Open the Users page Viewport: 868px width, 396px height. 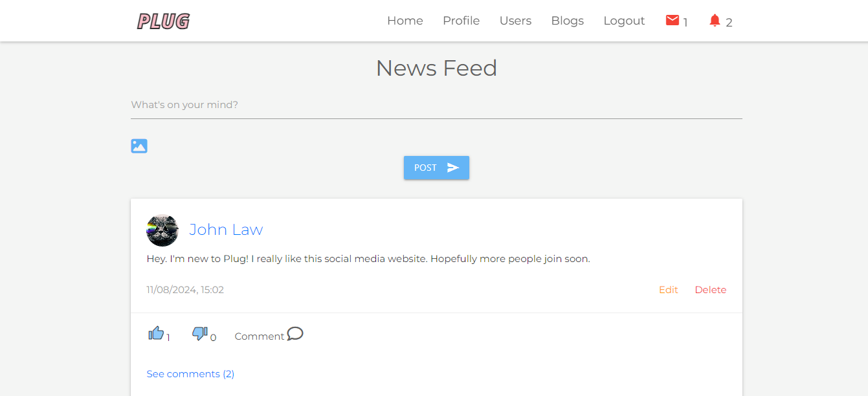coord(515,21)
